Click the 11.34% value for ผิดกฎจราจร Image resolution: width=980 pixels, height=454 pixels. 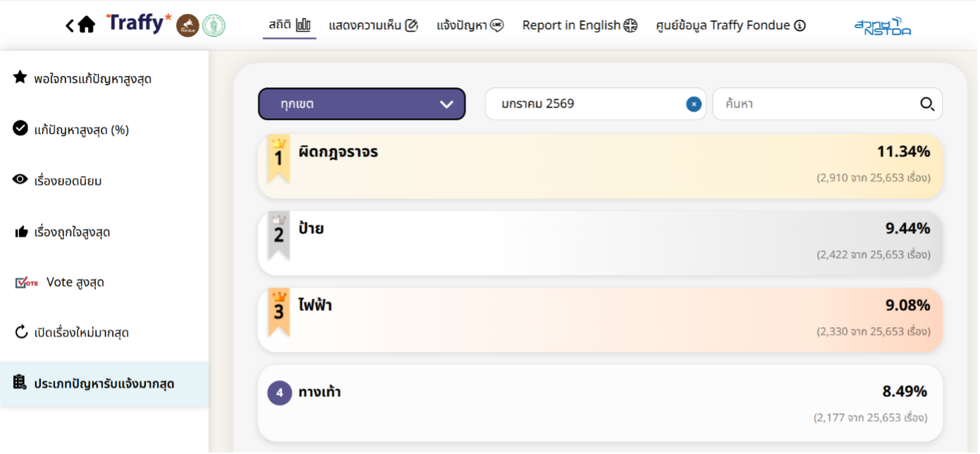903,152
